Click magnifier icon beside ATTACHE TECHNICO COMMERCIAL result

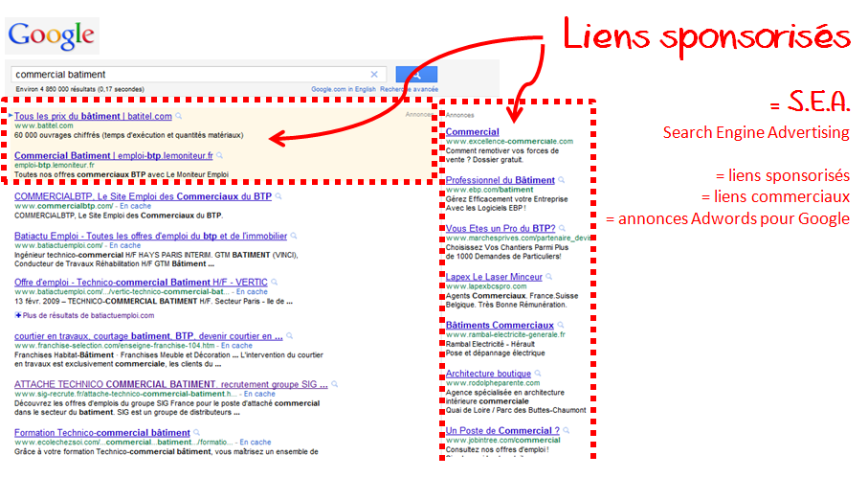pos(334,384)
